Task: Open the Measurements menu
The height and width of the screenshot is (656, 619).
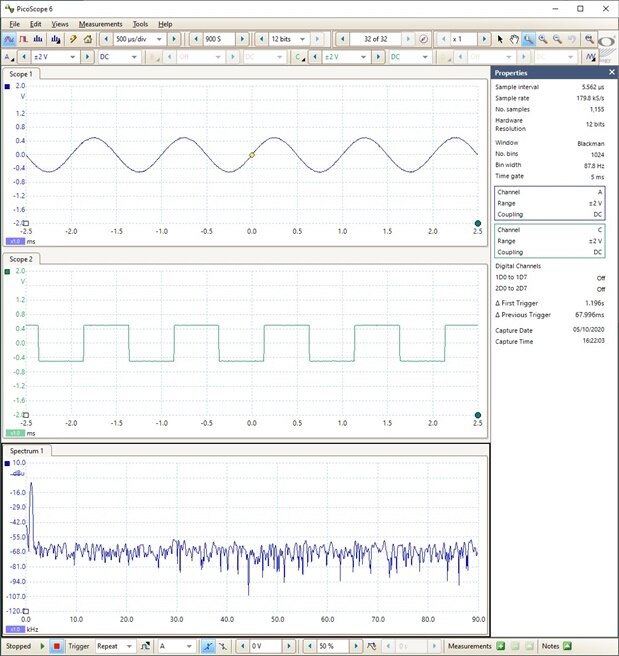Action: click(100, 23)
